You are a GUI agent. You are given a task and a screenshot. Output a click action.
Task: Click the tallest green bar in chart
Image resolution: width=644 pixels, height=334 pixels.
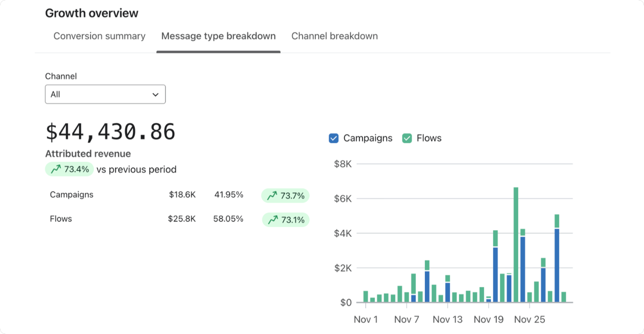tap(516, 245)
